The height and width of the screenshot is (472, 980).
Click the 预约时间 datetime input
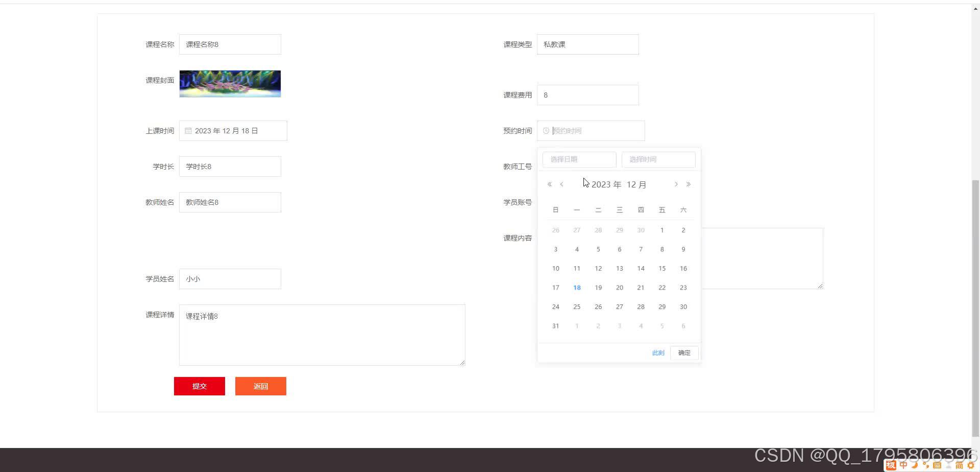pyautogui.click(x=591, y=131)
